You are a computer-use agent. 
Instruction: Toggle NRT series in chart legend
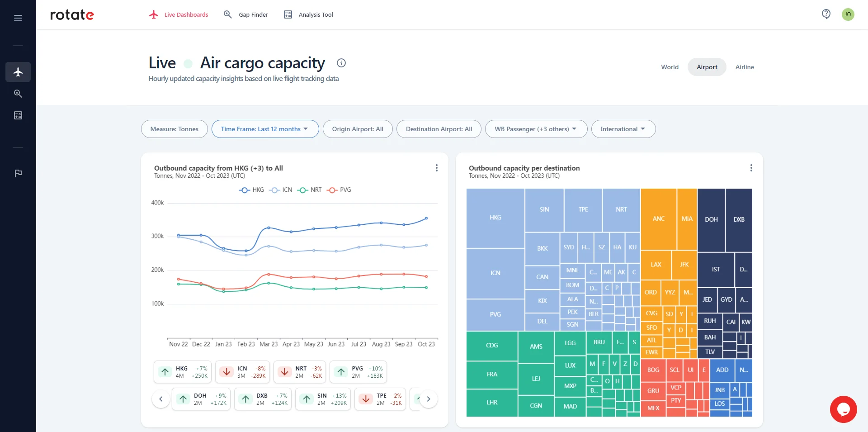click(310, 190)
